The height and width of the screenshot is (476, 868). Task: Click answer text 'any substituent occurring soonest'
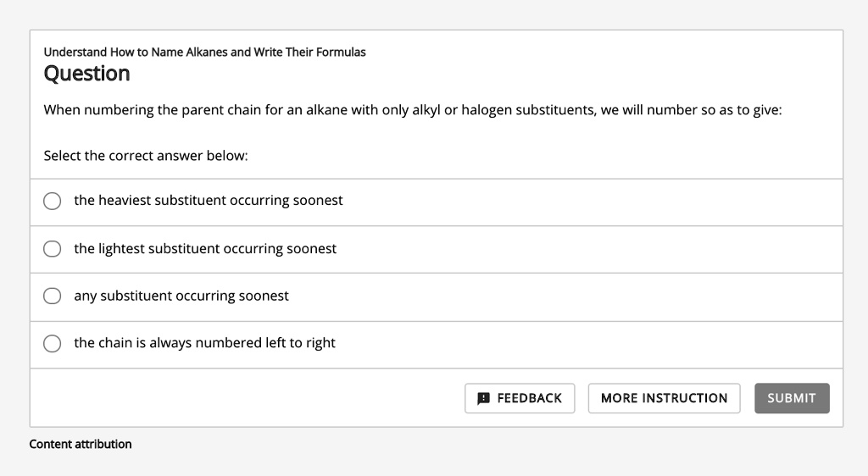181,296
